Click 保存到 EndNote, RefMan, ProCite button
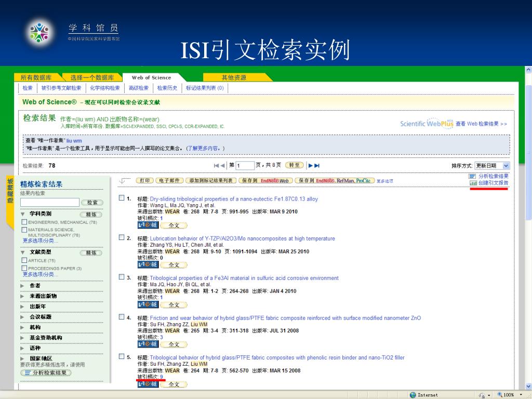Screen dimensions: 532x399 [x=335, y=180]
